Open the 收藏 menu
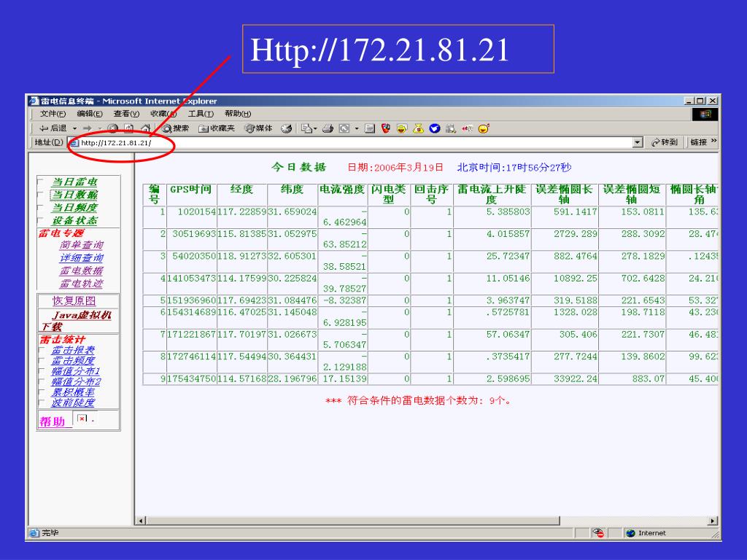747x560 pixels. [x=163, y=114]
